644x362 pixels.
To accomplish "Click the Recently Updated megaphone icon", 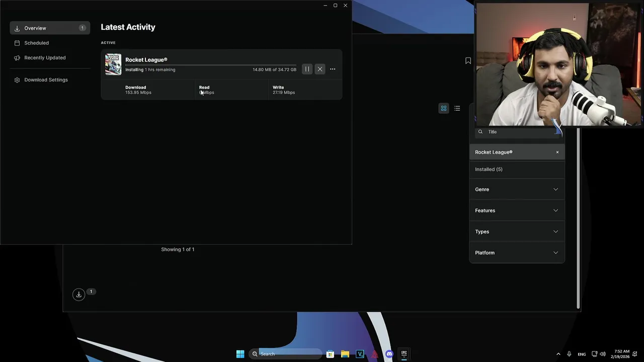I will pyautogui.click(x=17, y=58).
